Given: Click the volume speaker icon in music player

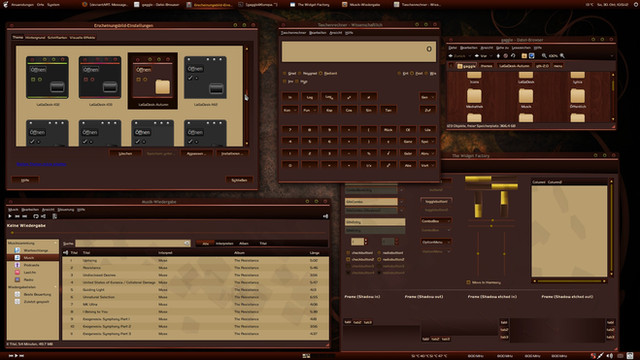Looking at the screenshot, I should [325, 216].
